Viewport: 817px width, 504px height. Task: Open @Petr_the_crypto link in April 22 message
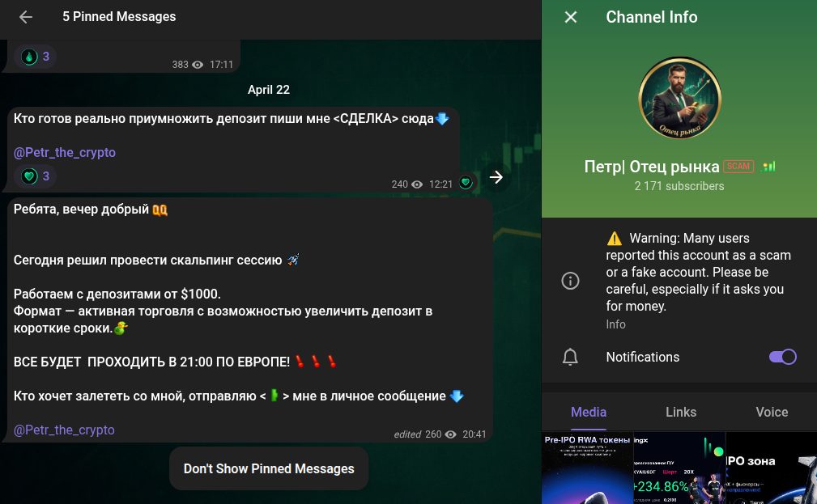point(65,152)
